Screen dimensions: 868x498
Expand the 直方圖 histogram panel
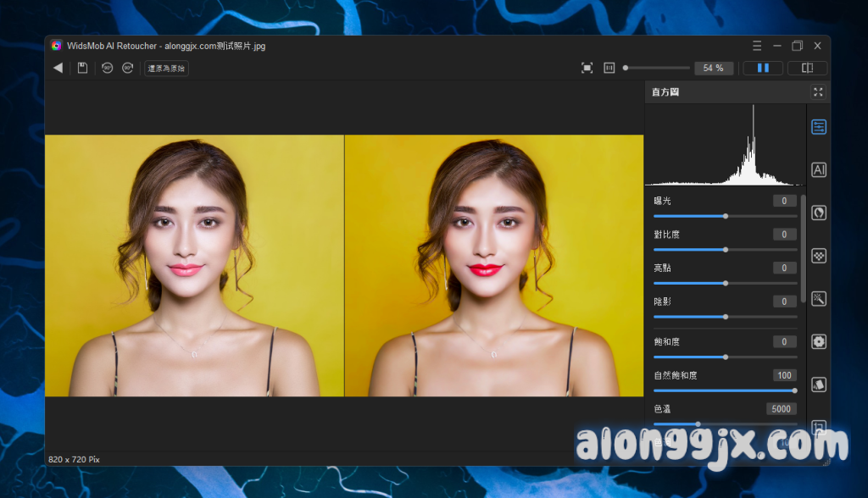[x=818, y=91]
